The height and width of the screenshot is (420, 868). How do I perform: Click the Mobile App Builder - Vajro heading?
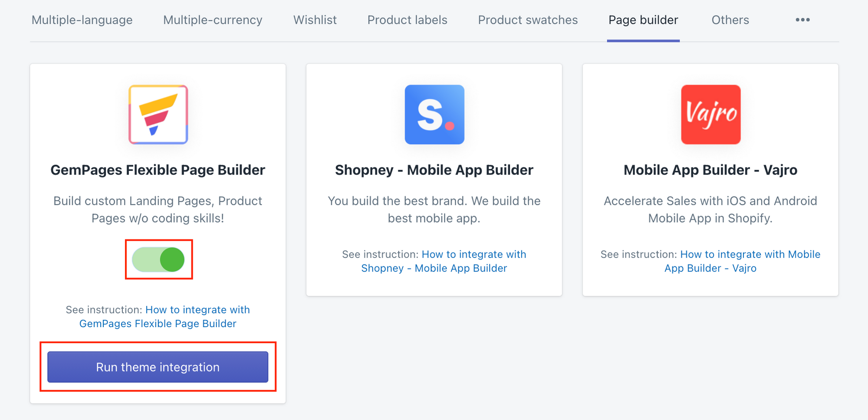pos(710,170)
